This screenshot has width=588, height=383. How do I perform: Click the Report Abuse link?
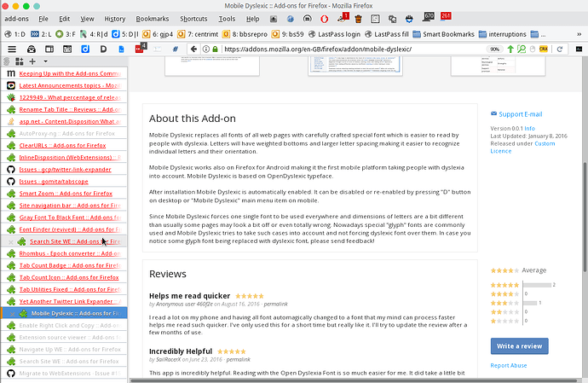(509, 365)
